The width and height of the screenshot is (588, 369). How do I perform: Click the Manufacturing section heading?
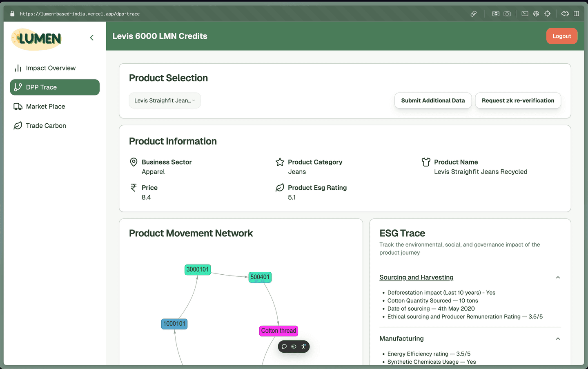pyautogui.click(x=401, y=338)
